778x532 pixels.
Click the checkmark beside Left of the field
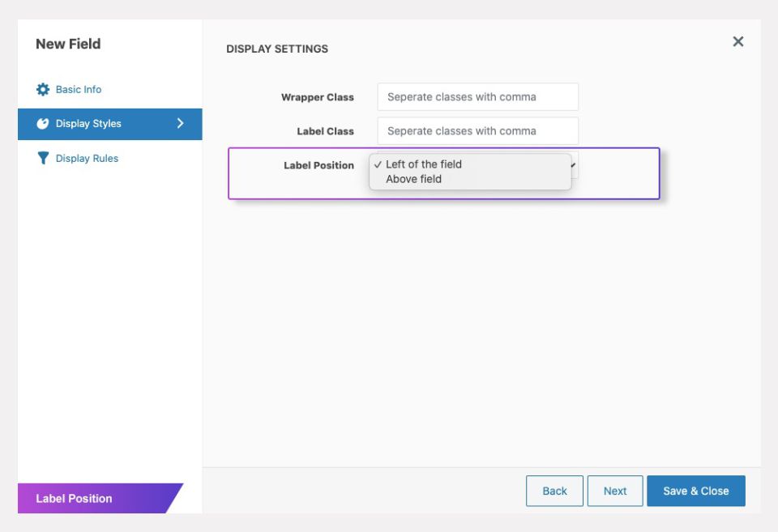378,164
